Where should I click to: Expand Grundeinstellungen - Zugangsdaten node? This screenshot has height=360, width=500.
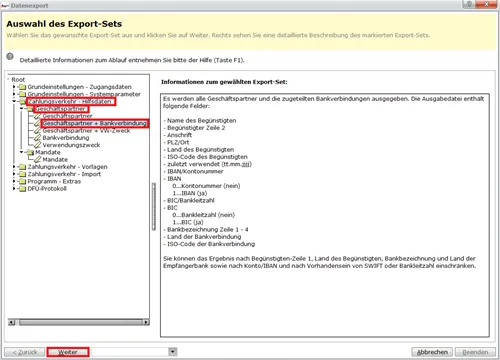(x=14, y=87)
